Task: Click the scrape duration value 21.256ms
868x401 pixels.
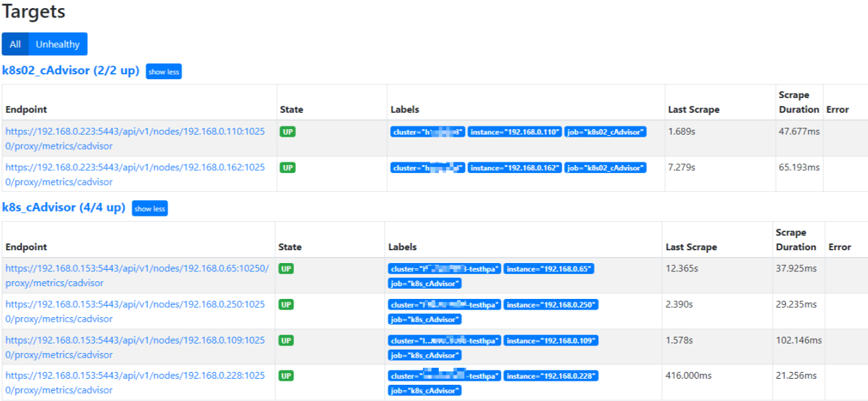Action: 796,375
